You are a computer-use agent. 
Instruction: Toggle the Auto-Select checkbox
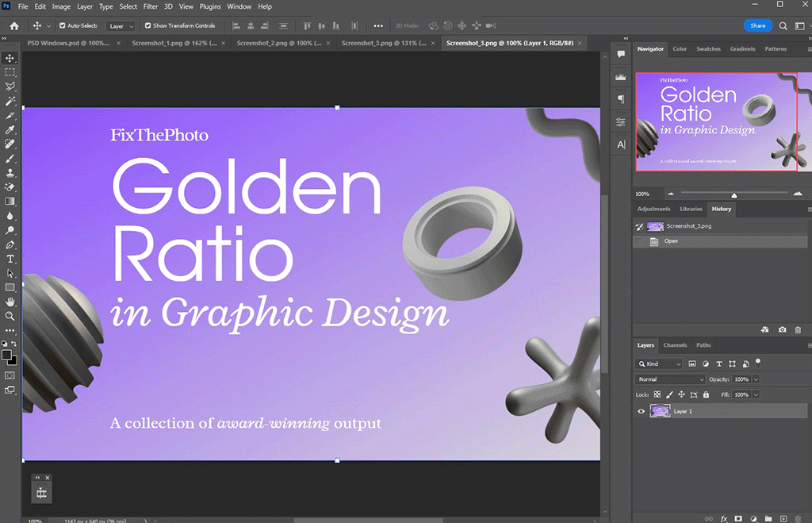tap(63, 25)
